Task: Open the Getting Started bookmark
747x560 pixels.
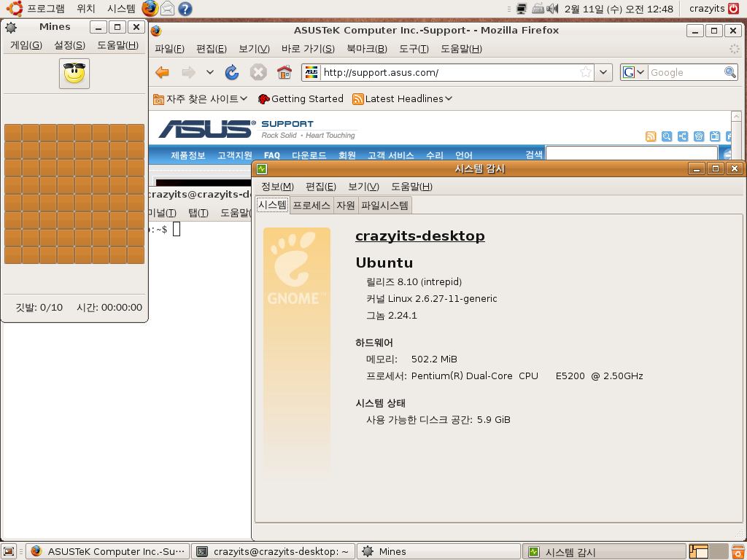Action: (301, 99)
